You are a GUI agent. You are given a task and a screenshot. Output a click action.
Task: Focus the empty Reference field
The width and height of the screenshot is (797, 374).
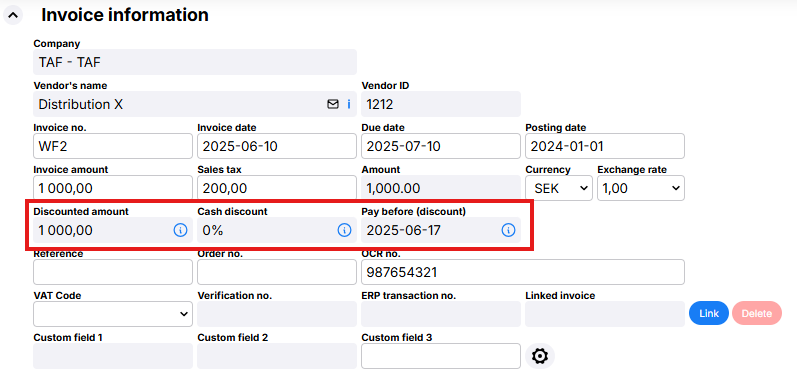[x=113, y=272]
